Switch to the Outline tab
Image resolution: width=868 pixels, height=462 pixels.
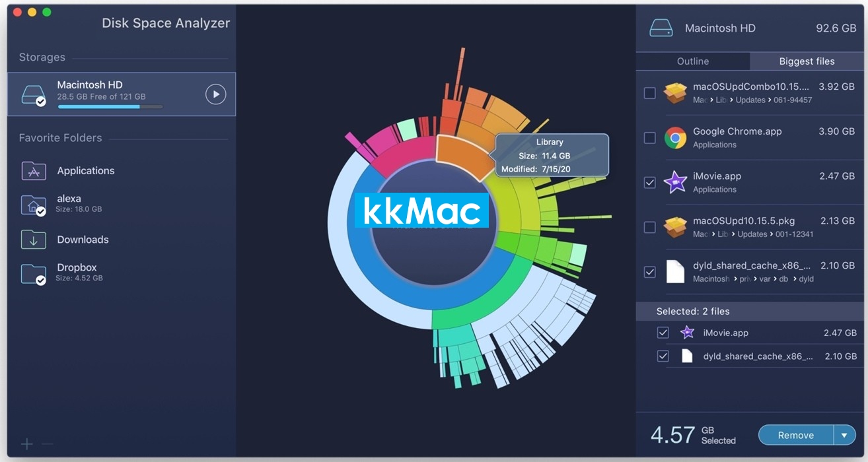click(693, 61)
